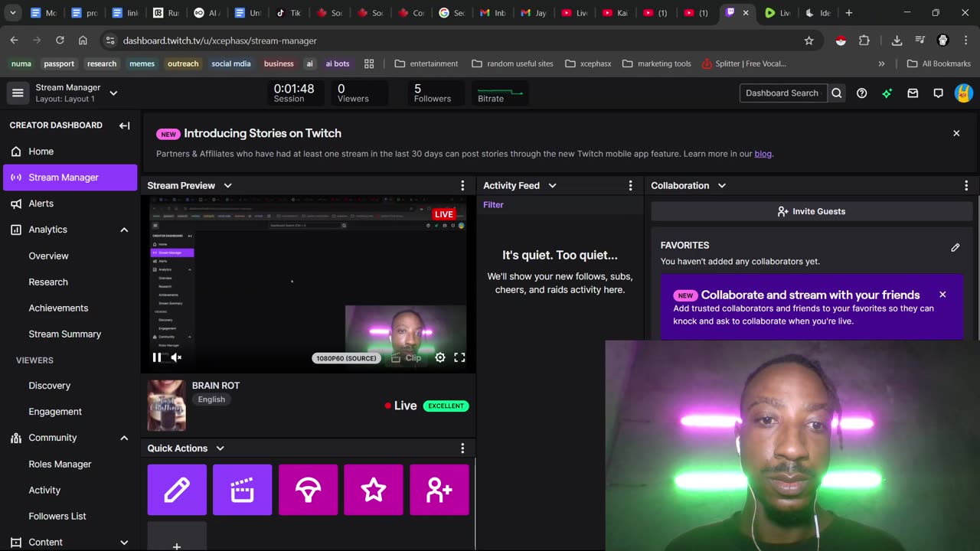Open the Stream Preview title dropdown
The image size is (980, 551).
(227, 186)
